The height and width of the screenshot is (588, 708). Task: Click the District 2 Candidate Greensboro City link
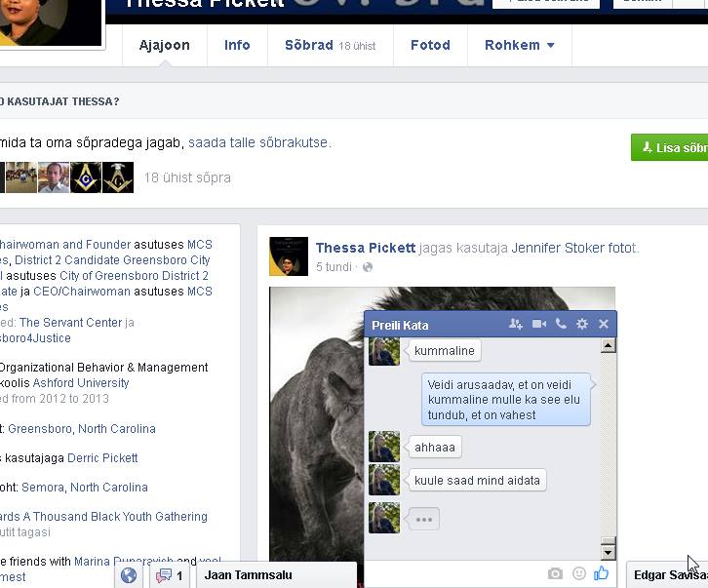pos(112,260)
